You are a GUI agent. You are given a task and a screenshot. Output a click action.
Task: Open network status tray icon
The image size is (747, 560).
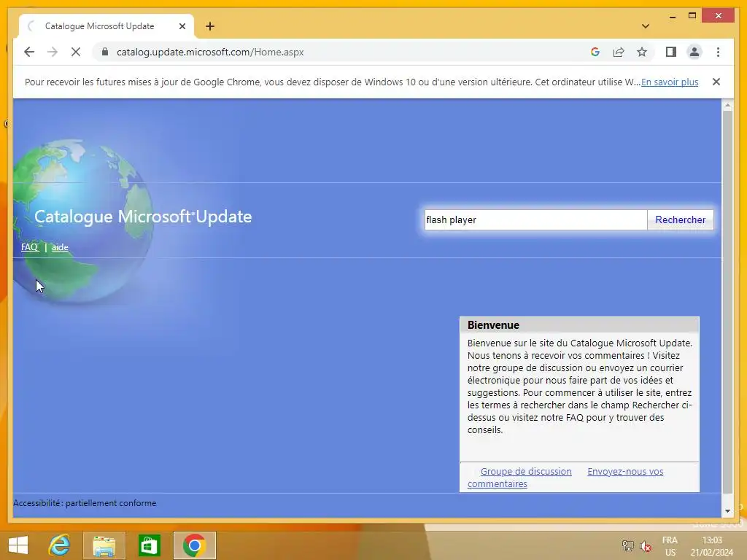coord(628,545)
